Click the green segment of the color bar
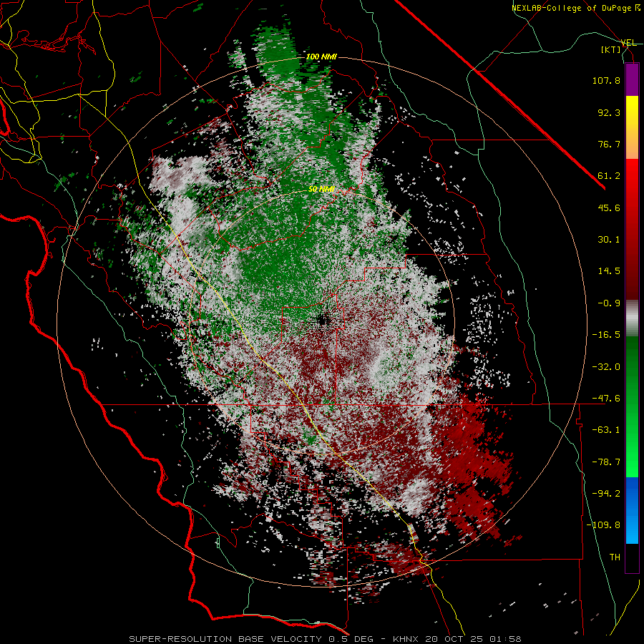Image resolution: width=644 pixels, height=644 pixels. point(632,406)
